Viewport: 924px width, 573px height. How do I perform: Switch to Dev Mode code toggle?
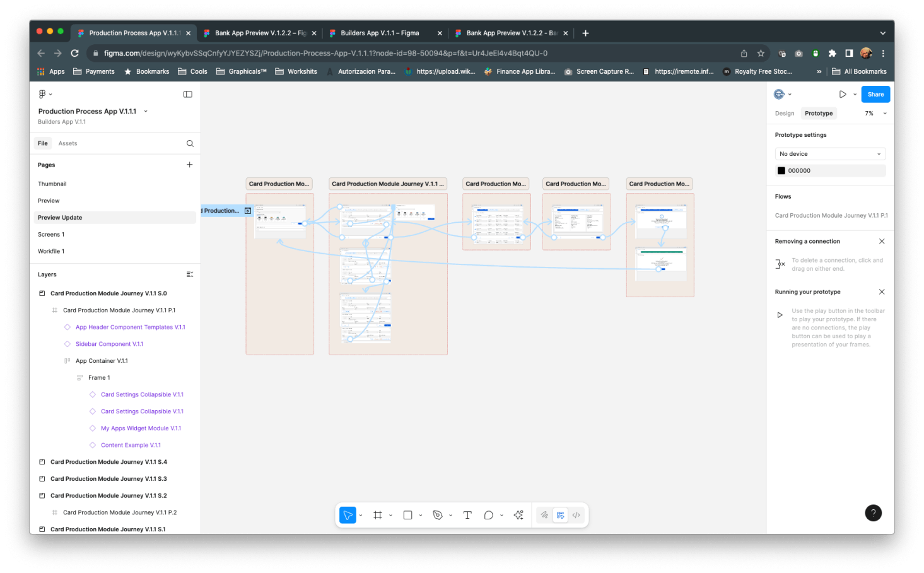[576, 515]
